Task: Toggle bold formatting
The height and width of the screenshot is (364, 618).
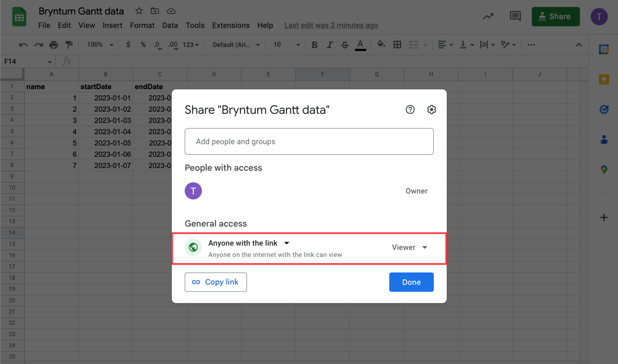Action: click(x=314, y=45)
